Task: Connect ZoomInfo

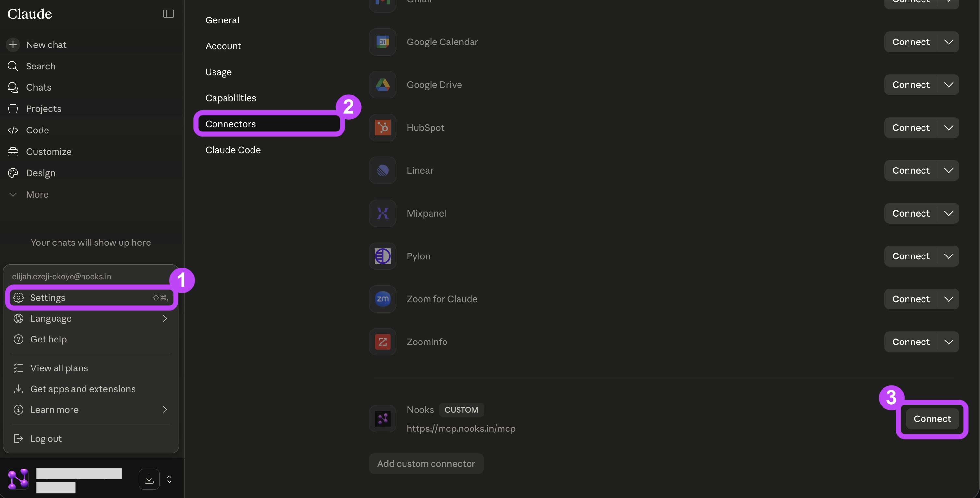Action: pos(911,342)
